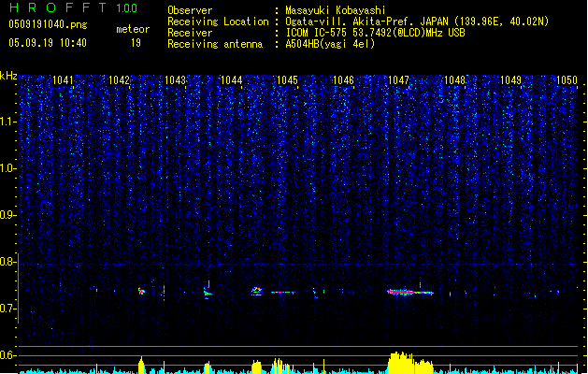The height and width of the screenshot is (374, 588).
Task: Click the kHz axis unit label
Action: point(8,76)
